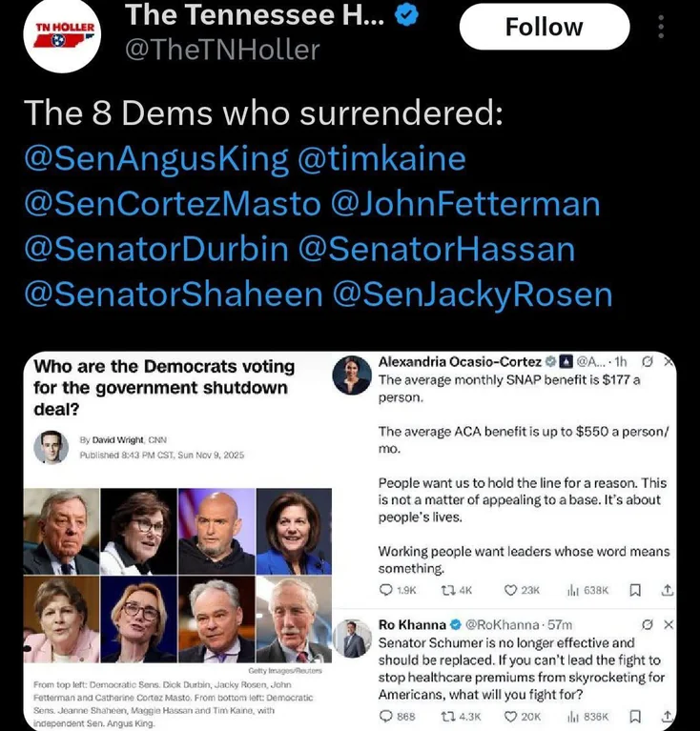This screenshot has width=700, height=731.
Task: Tap the @SenatorShaheen mention
Action: point(172,294)
